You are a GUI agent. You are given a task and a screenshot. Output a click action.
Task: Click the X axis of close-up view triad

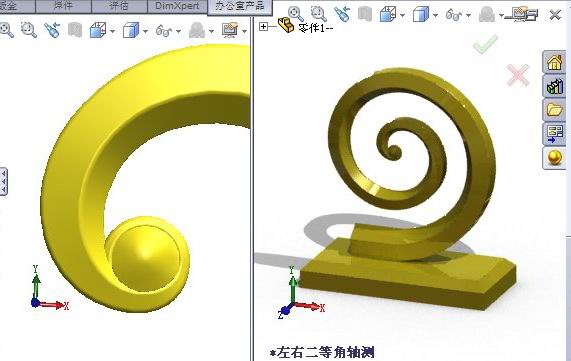pos(55,305)
